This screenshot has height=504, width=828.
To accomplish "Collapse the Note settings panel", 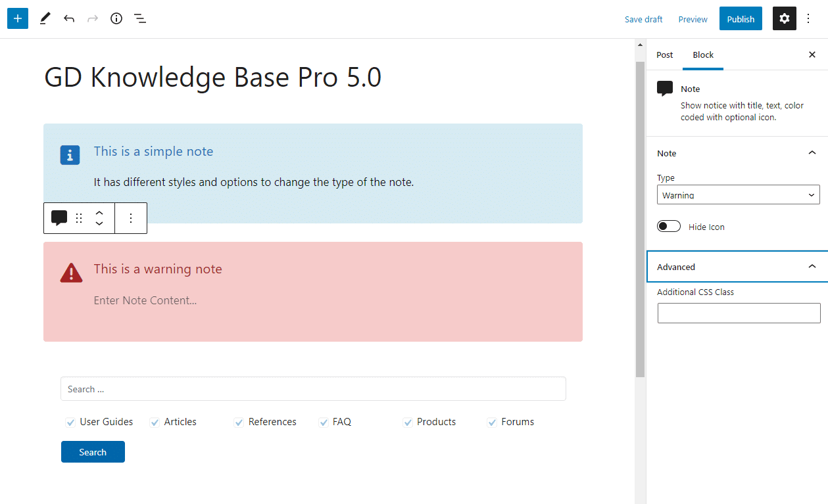I will click(812, 153).
